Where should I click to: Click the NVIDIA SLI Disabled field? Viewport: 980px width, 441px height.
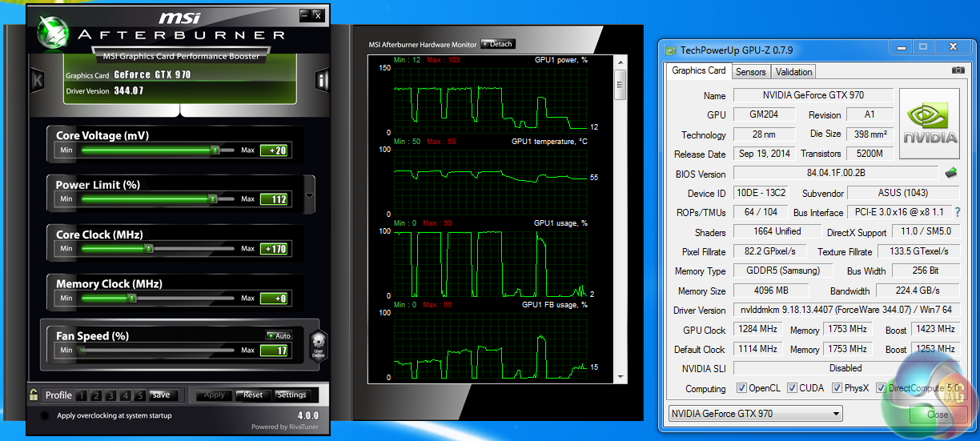click(845, 368)
